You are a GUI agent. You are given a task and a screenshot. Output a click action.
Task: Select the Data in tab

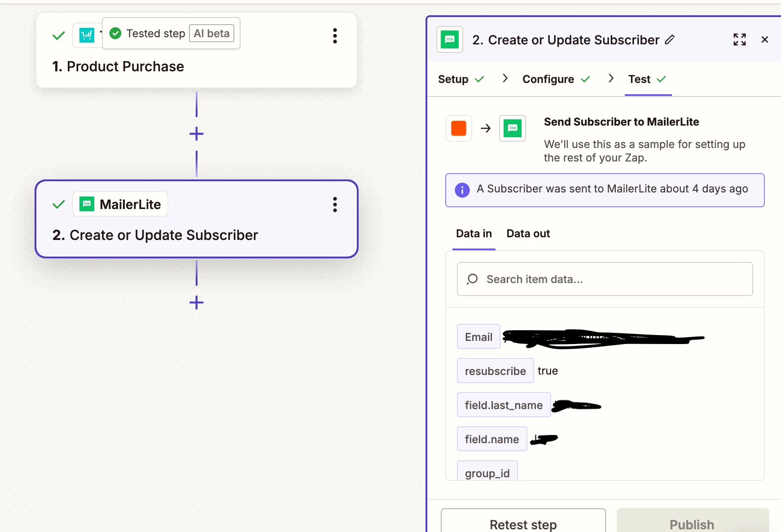(x=474, y=234)
